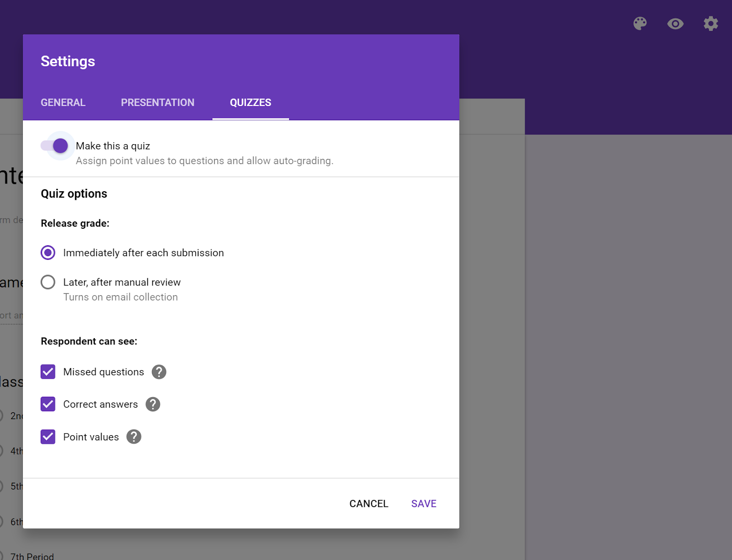
Task: Open the settings gear icon
Action: [710, 24]
